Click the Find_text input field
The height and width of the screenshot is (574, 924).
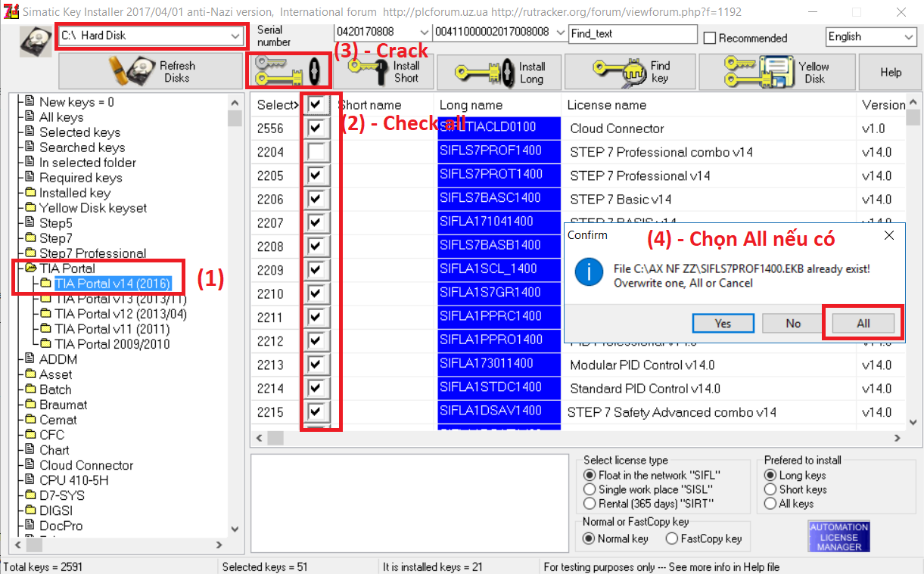coord(633,34)
